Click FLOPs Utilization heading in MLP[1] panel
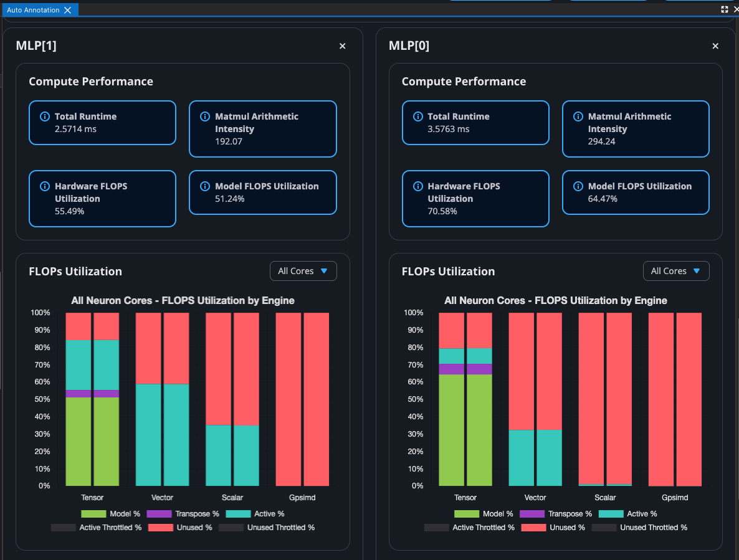739x560 pixels. (75, 272)
